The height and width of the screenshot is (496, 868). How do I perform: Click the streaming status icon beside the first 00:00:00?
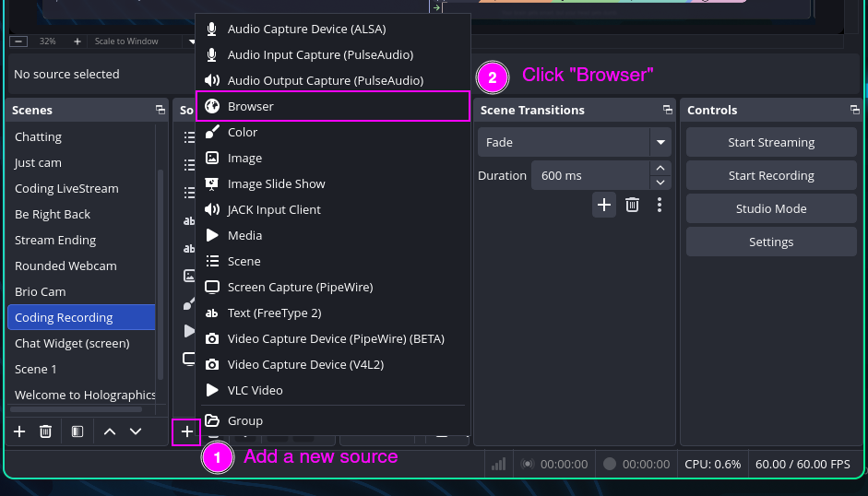click(528, 464)
